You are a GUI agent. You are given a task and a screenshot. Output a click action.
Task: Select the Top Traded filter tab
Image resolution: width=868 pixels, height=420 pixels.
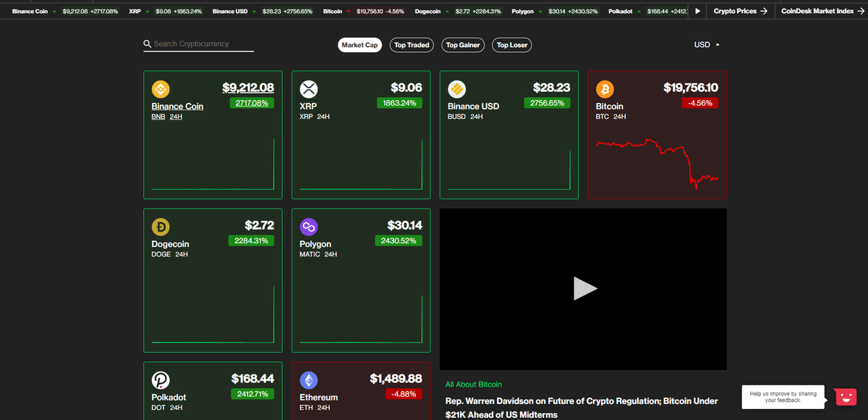pyautogui.click(x=412, y=45)
